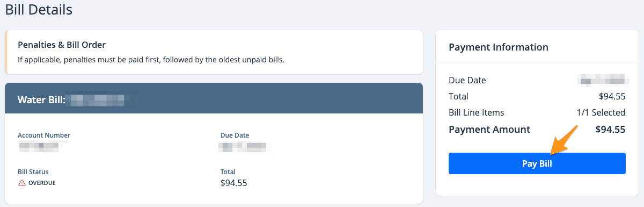Click the $94.55 total in bill card
The width and height of the screenshot is (644, 207).
point(233,183)
